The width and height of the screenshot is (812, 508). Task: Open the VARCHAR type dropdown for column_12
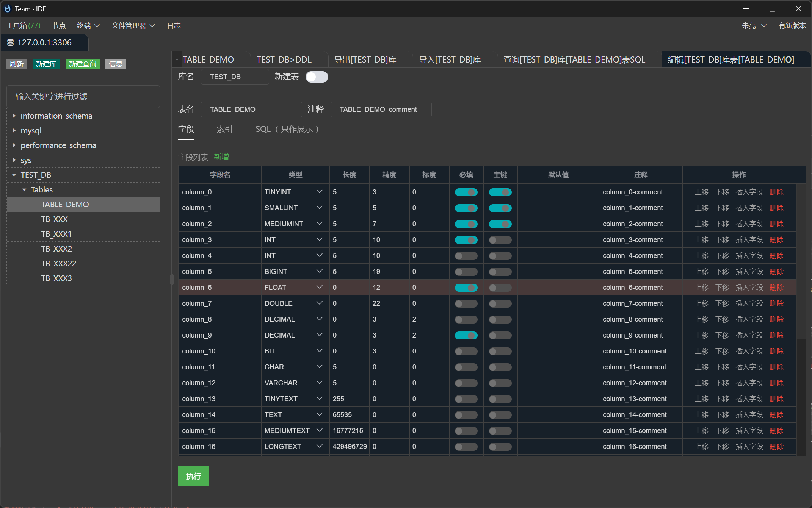pos(319,383)
